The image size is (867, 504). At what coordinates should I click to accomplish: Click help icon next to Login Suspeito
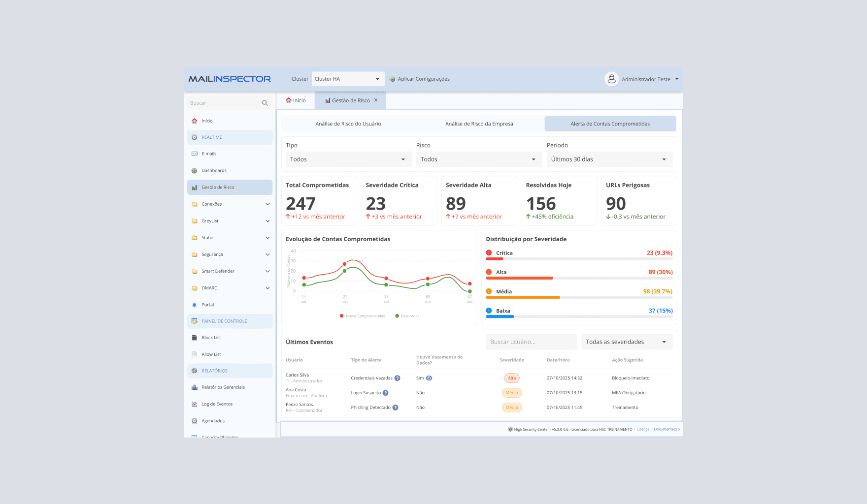[386, 393]
